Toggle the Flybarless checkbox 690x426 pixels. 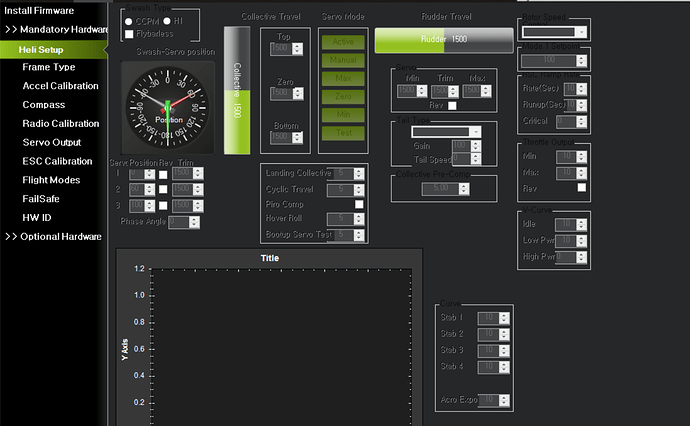pyautogui.click(x=129, y=34)
